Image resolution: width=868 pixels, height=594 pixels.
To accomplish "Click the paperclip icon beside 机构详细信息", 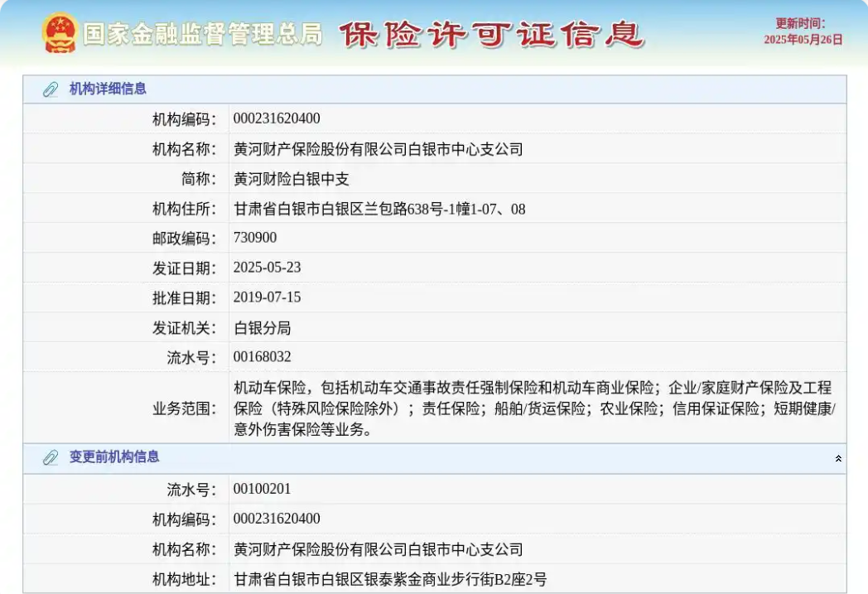I will (x=51, y=89).
